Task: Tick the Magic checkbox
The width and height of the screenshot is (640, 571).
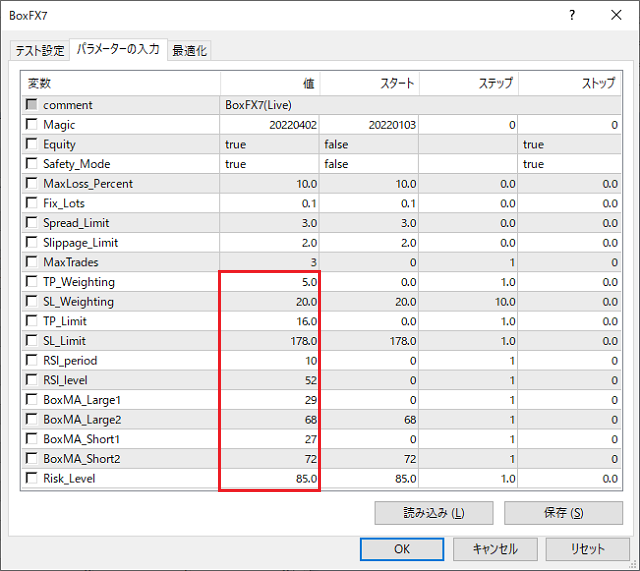Action: click(31, 124)
